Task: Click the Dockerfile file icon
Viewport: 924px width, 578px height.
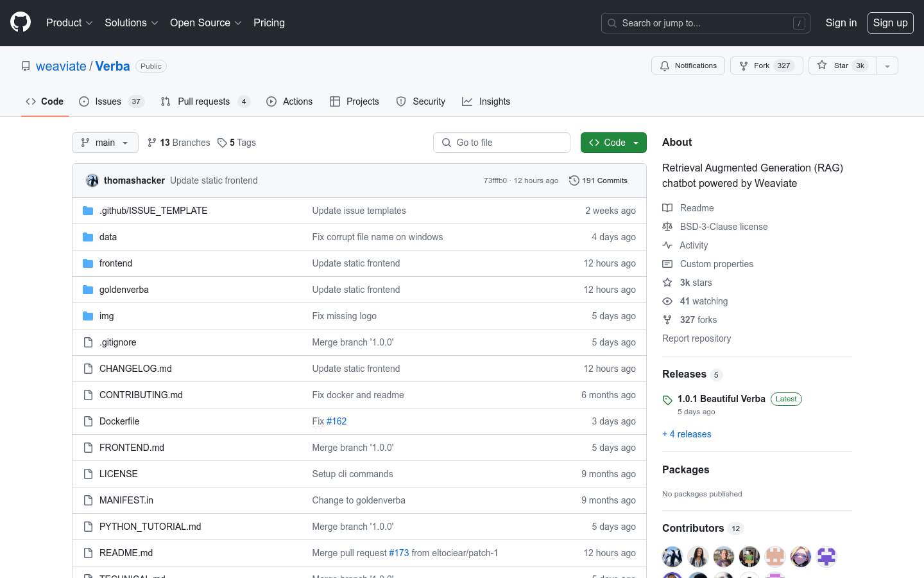Action: [88, 421]
